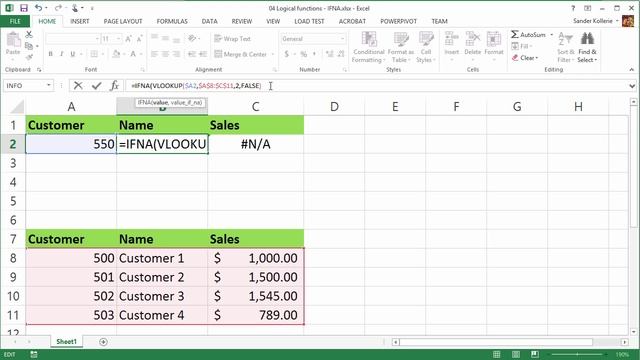
Task: Toggle Wrap Text
Action: [233, 39]
